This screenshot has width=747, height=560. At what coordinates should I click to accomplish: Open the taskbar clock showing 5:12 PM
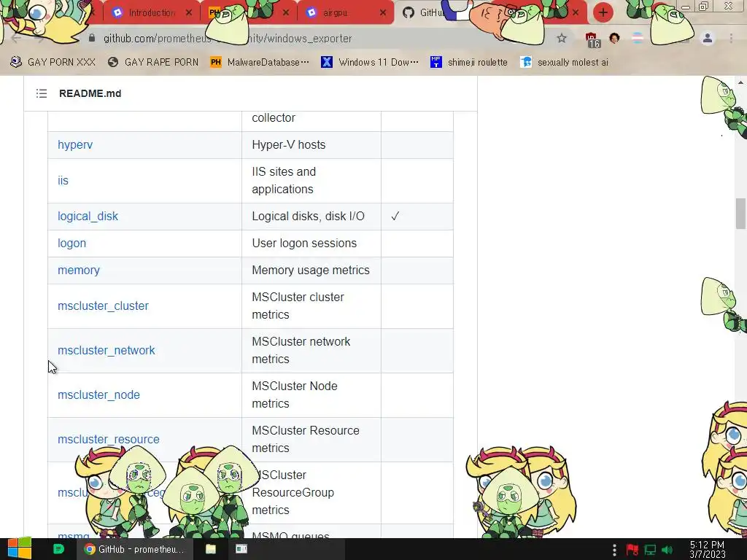pyautogui.click(x=707, y=550)
